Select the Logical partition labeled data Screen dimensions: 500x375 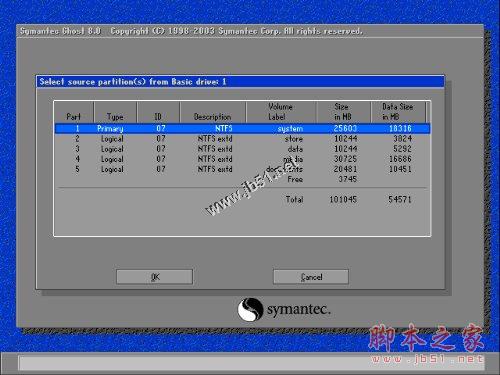coord(242,149)
